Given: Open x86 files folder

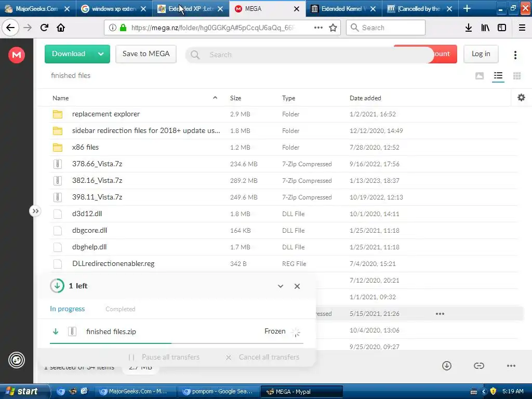Looking at the screenshot, I should 85,147.
